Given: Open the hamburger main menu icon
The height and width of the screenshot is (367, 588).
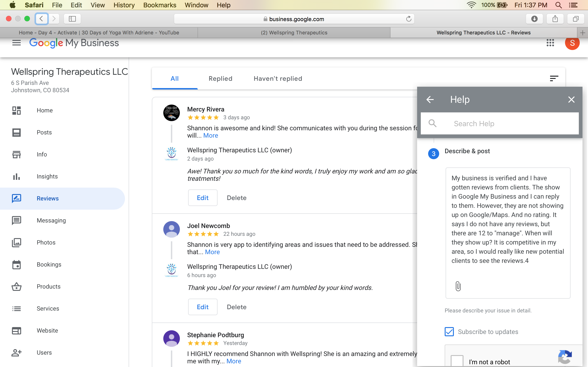Looking at the screenshot, I should tap(17, 43).
